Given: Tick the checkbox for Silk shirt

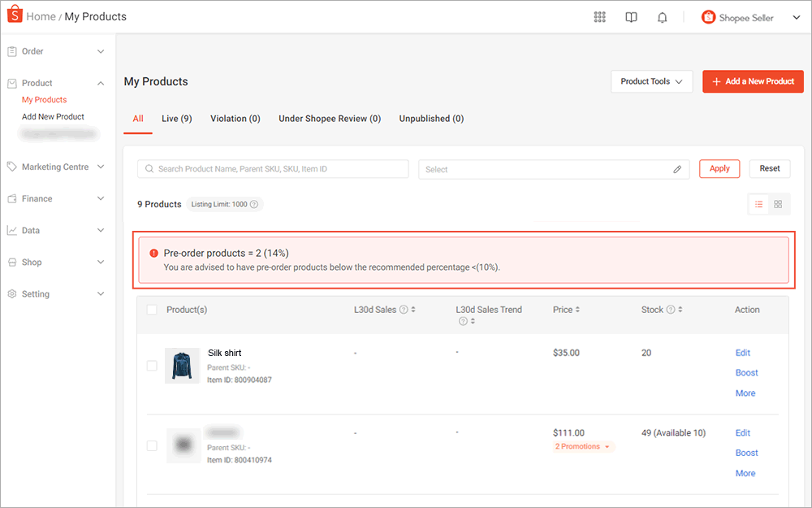Looking at the screenshot, I should (x=152, y=366).
